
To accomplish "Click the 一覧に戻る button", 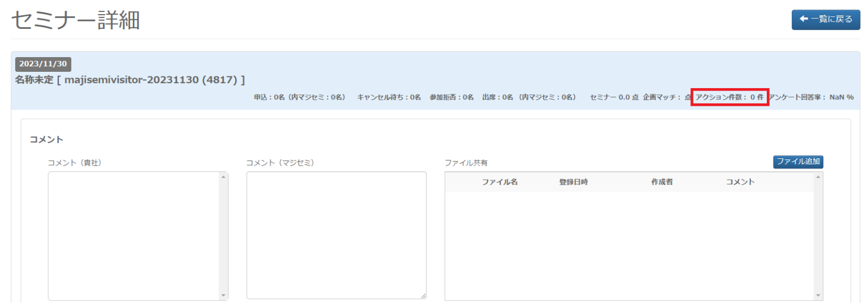I will [826, 19].
